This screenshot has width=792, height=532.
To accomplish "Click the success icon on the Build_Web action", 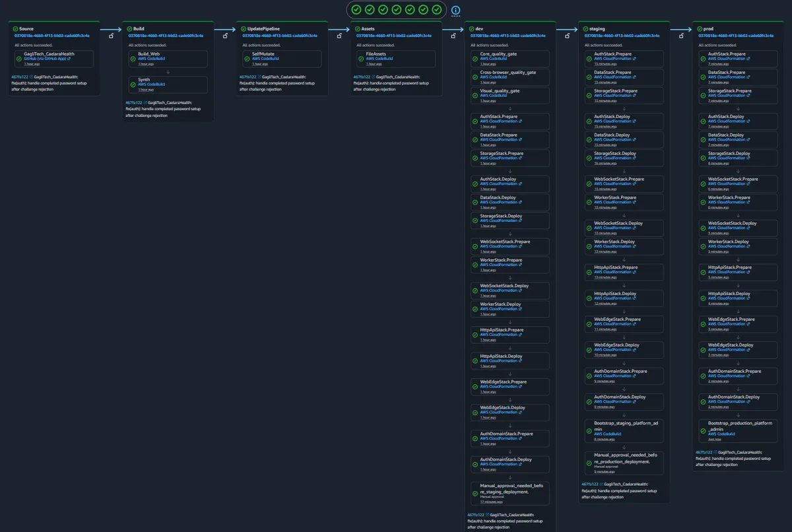I will [x=132, y=59].
